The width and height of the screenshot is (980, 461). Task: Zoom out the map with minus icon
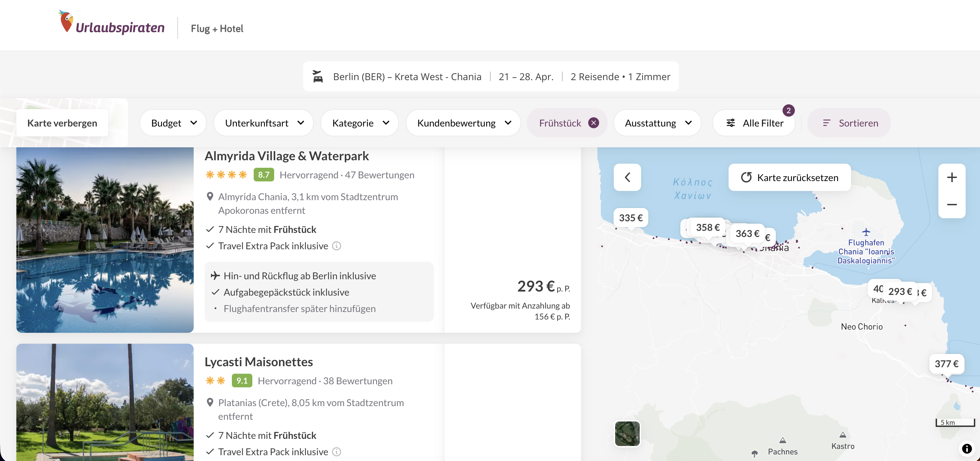[951, 205]
